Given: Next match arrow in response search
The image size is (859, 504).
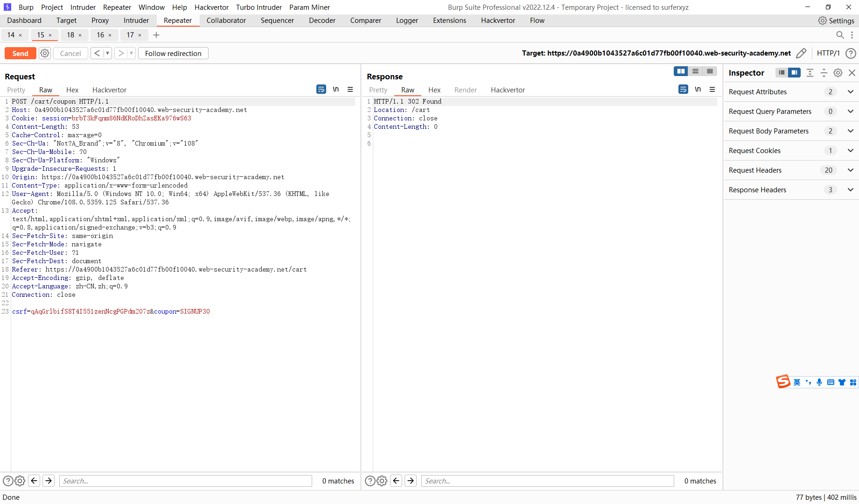Looking at the screenshot, I should [411, 481].
